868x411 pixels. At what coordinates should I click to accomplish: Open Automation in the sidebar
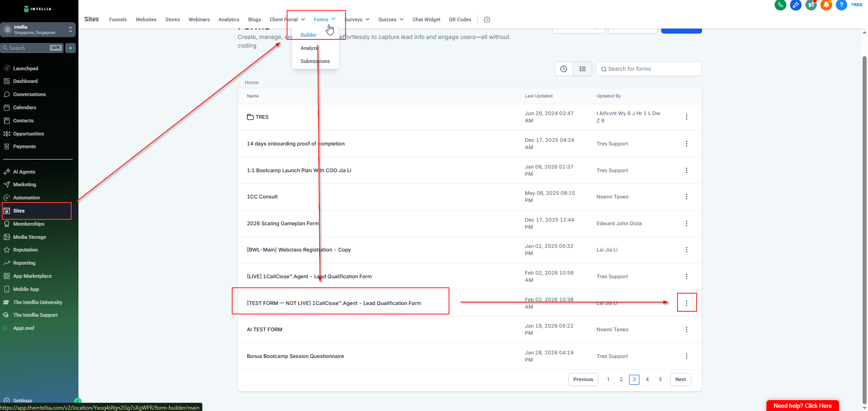[x=26, y=198]
